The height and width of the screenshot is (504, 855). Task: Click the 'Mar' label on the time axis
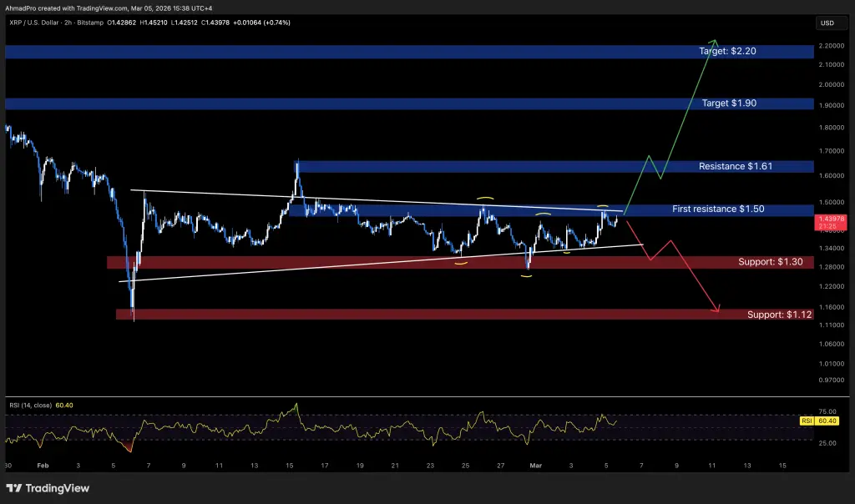[x=535, y=466]
